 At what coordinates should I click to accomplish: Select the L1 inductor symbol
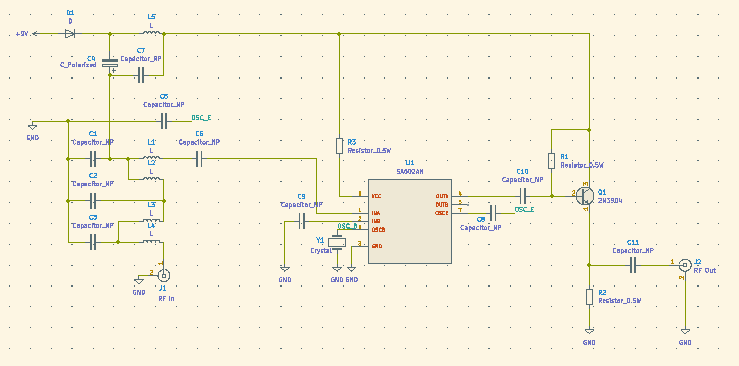(x=152, y=158)
